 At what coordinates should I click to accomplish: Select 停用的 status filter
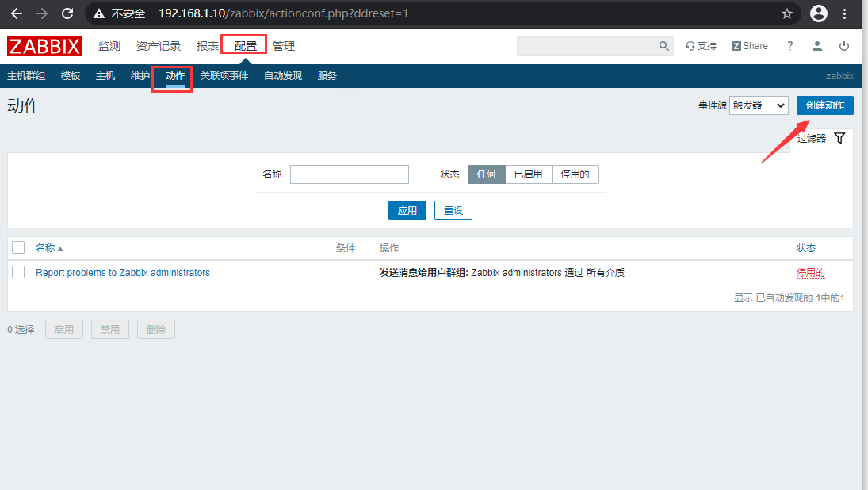pyautogui.click(x=575, y=174)
